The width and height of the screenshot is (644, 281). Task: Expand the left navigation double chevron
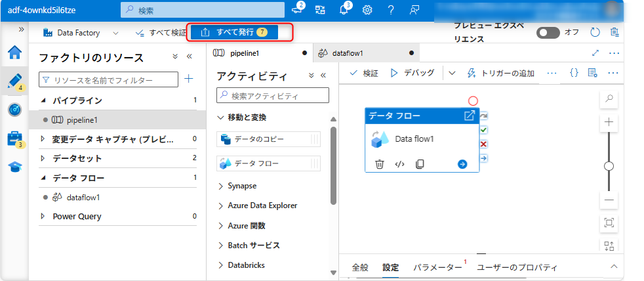(22, 29)
